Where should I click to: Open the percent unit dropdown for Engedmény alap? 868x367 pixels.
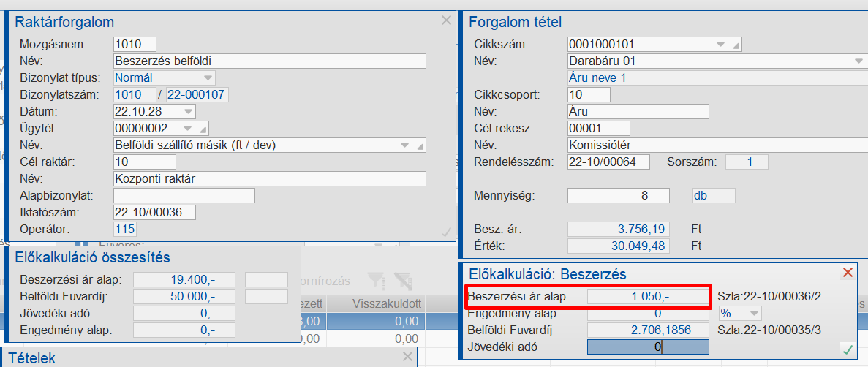[x=752, y=313]
